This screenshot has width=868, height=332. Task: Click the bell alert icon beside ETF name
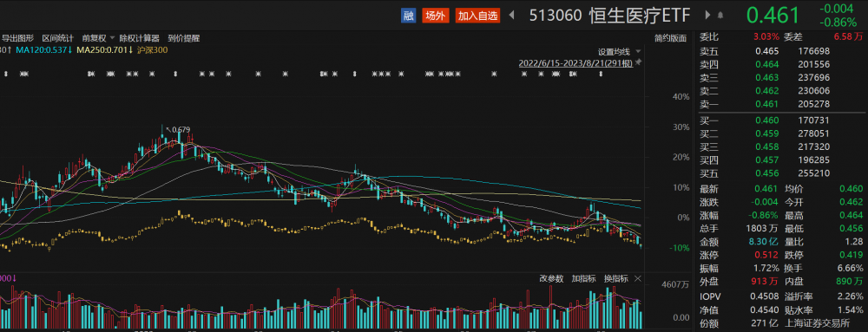pyautogui.click(x=720, y=16)
